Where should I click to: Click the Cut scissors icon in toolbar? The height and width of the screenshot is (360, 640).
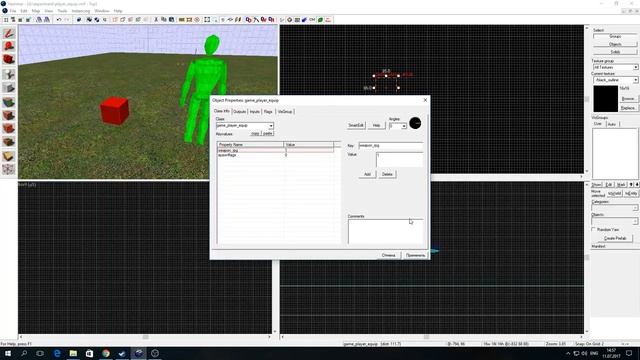156,20
